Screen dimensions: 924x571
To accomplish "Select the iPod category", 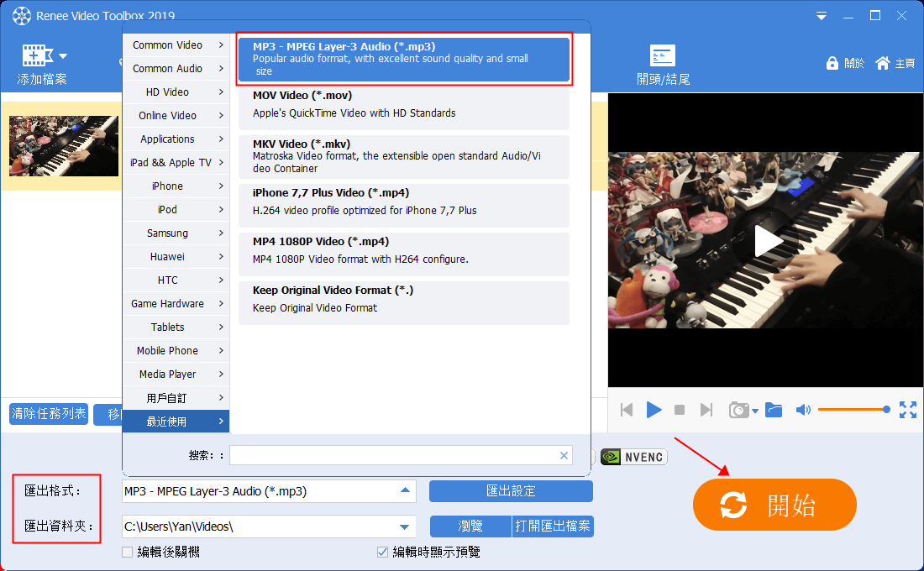I will tap(176, 210).
